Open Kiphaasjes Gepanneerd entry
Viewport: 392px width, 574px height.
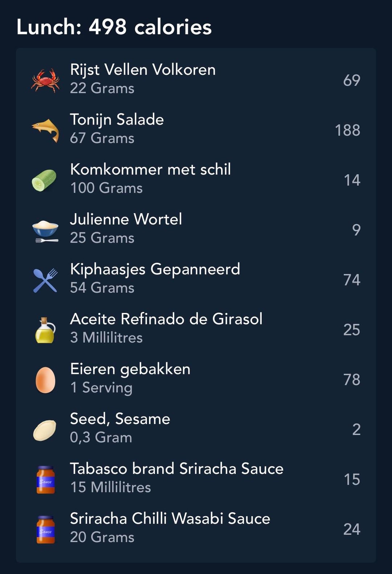[x=155, y=269]
